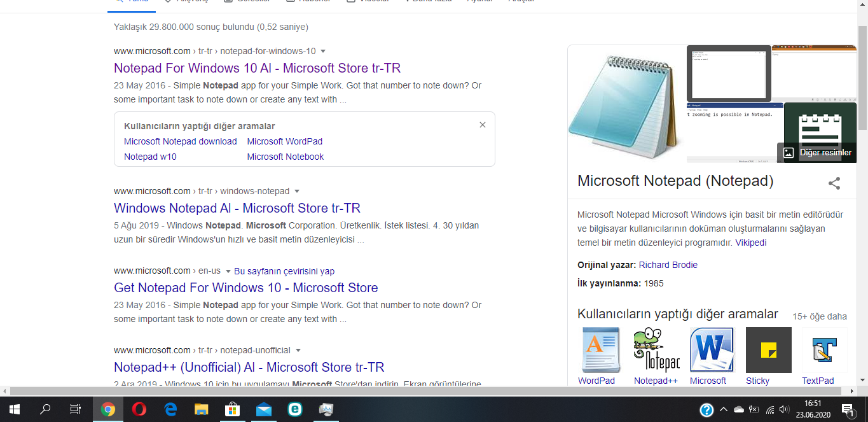Open the Vikipedi source link
The width and height of the screenshot is (868, 422).
click(751, 243)
